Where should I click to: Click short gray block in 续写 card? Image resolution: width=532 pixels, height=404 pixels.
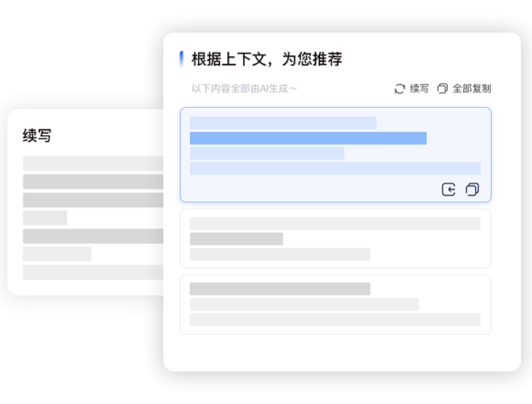click(x=45, y=218)
